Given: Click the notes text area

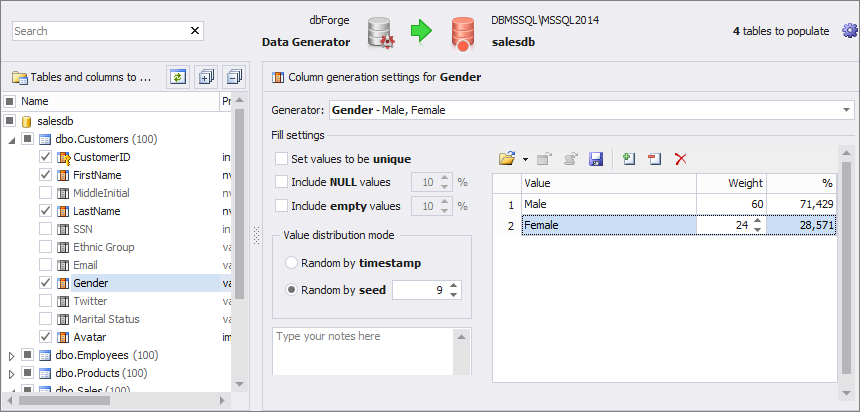Looking at the screenshot, I should click(x=363, y=351).
